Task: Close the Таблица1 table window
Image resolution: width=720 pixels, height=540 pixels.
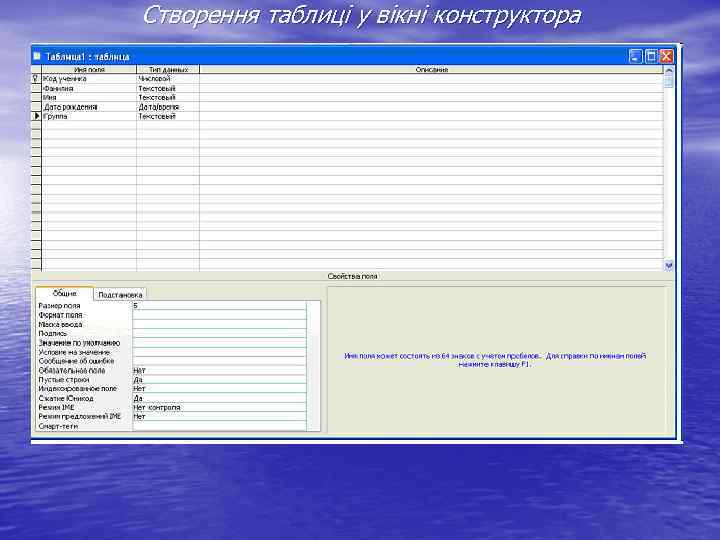Action: tap(666, 56)
